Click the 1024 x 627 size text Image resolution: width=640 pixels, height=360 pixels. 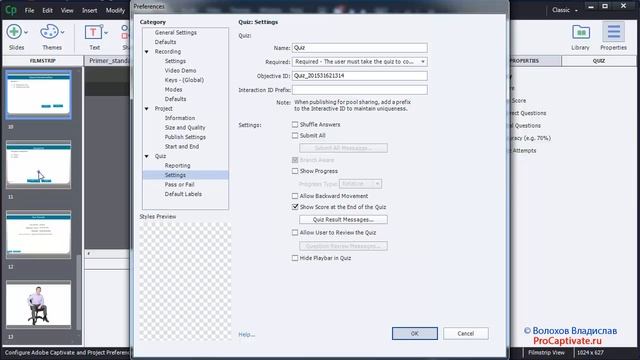590,353
